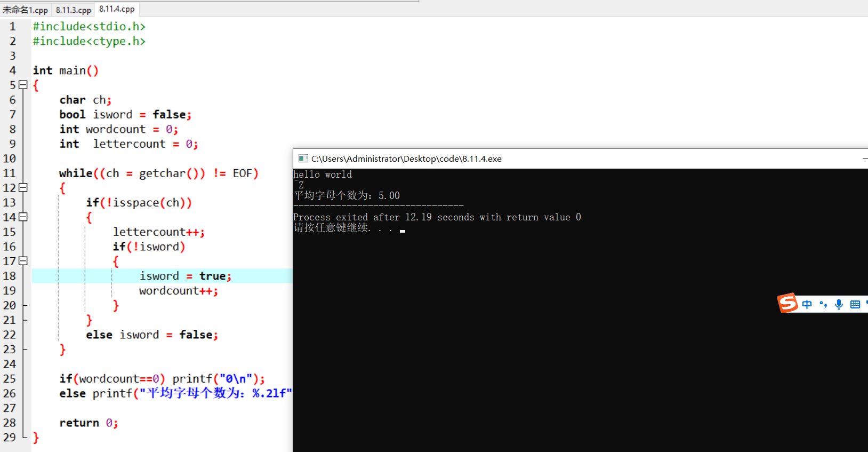868x452 pixels.
Task: Click the 'int lettercount = 0;' line
Action: (x=128, y=144)
